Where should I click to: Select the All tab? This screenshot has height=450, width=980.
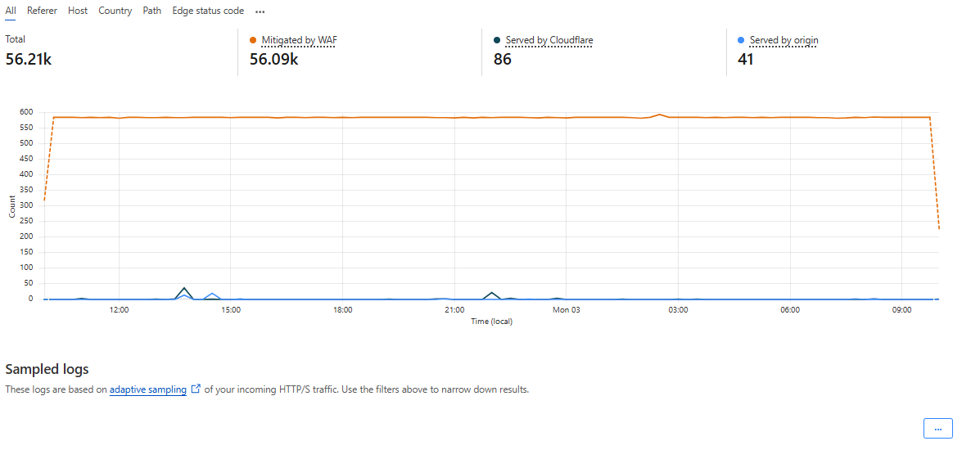tap(11, 11)
